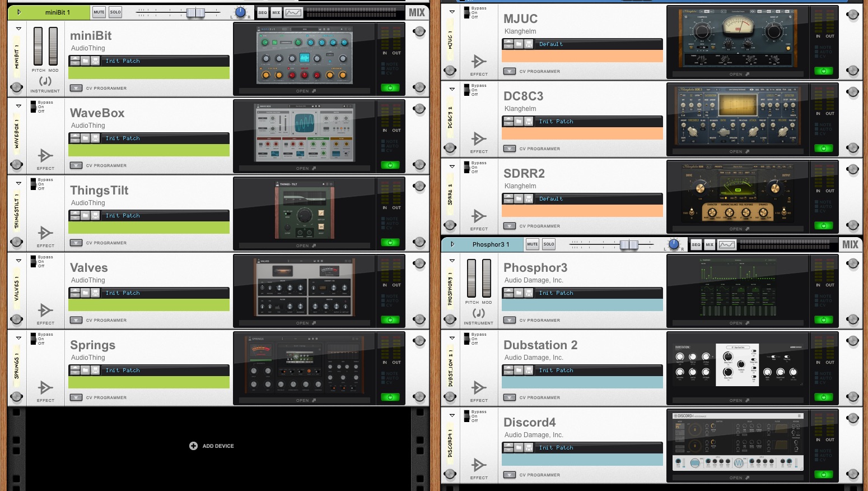This screenshot has height=491, width=868.
Task: Open the automation curve icon in the Phosphor3 1 mix strip
Action: click(727, 244)
